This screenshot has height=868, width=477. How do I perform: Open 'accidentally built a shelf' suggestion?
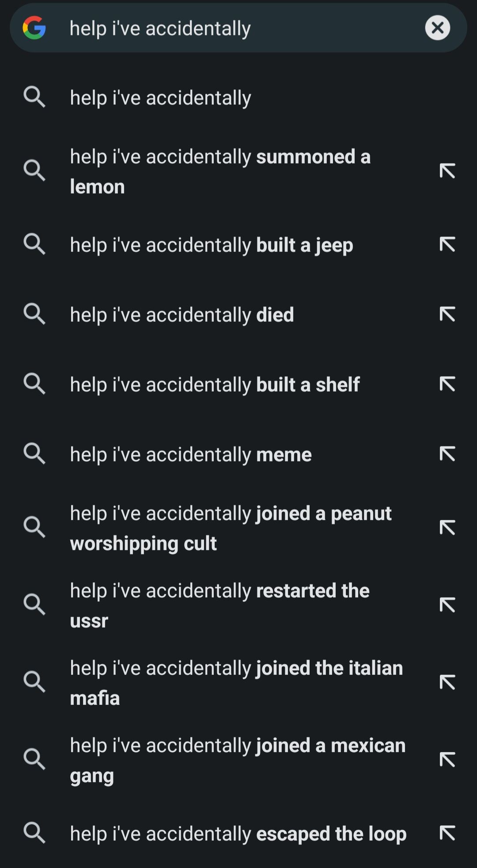point(215,385)
